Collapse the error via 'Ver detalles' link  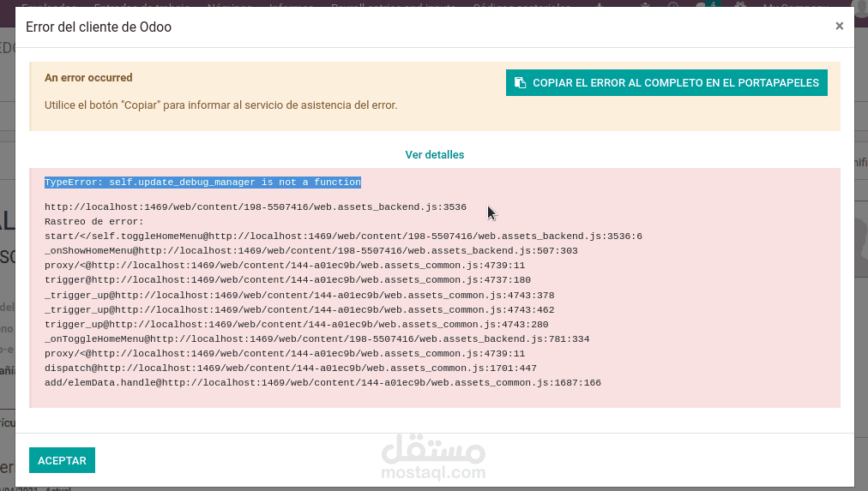click(435, 155)
